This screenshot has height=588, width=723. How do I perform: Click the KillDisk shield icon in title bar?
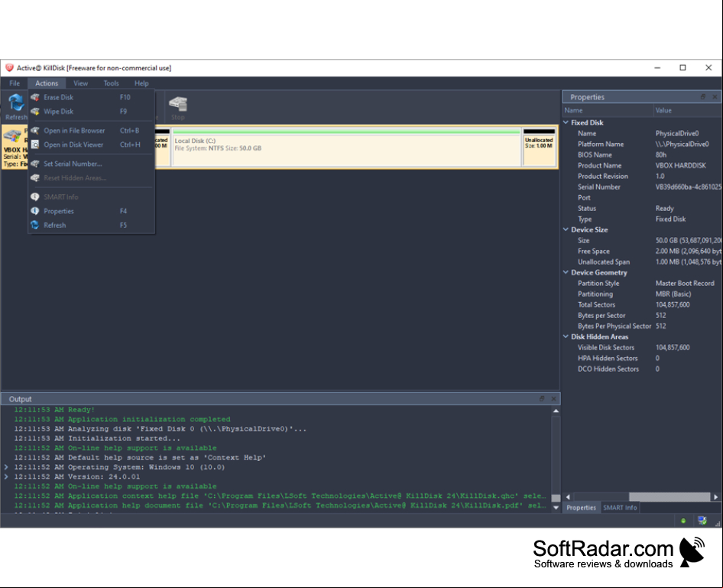point(9,68)
